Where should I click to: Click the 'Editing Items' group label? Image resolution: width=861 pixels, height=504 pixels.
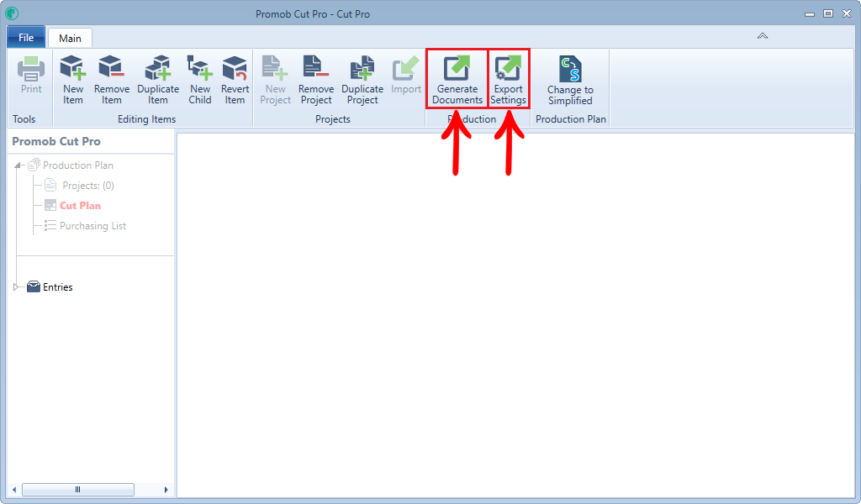(x=146, y=119)
